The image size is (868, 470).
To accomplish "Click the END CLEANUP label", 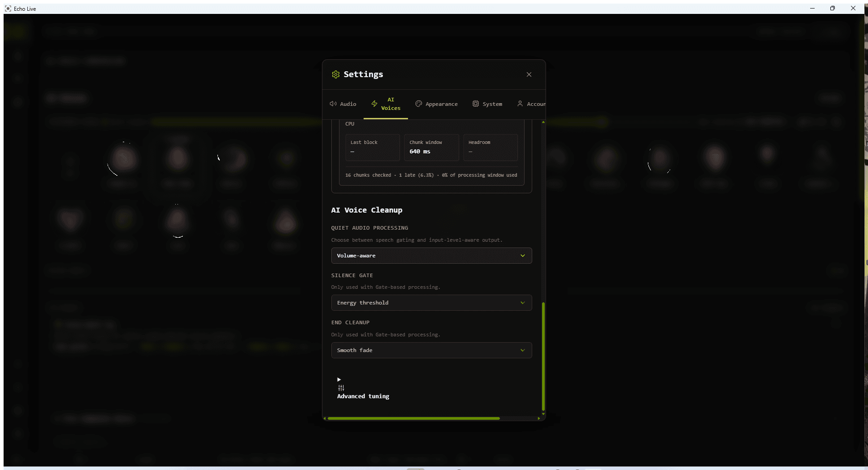I will click(350, 322).
